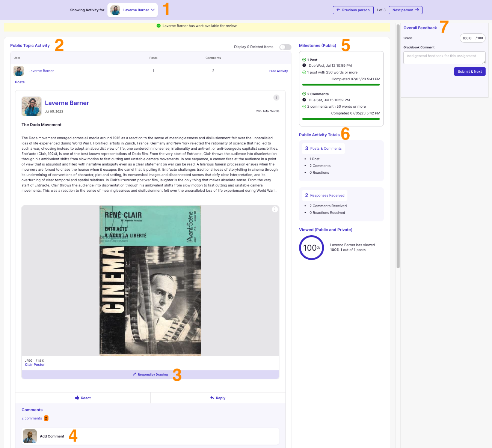Click the 2 comments orange count badge
Image resolution: width=492 pixels, height=448 pixels.
pyautogui.click(x=46, y=418)
